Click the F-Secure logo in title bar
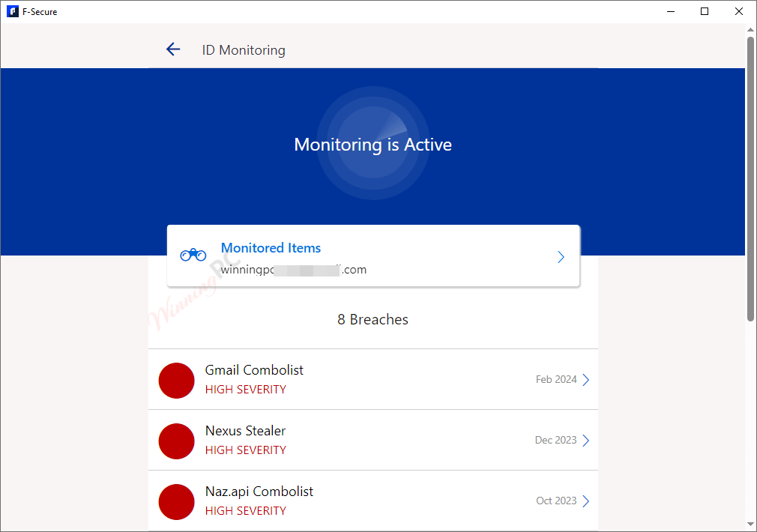 pos(13,11)
